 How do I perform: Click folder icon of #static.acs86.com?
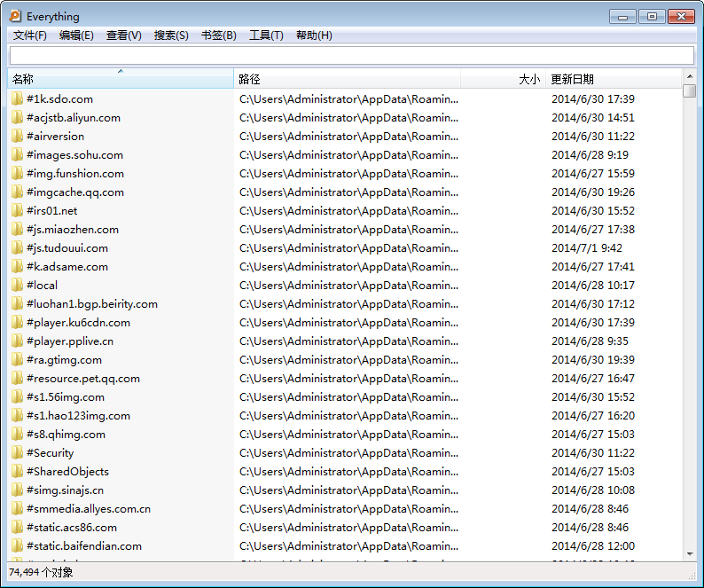coord(17,528)
